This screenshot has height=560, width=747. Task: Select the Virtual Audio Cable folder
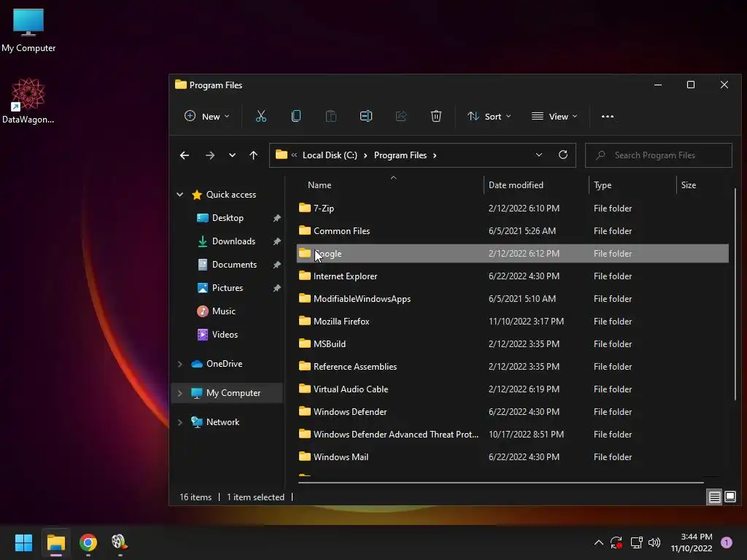[x=513, y=389]
